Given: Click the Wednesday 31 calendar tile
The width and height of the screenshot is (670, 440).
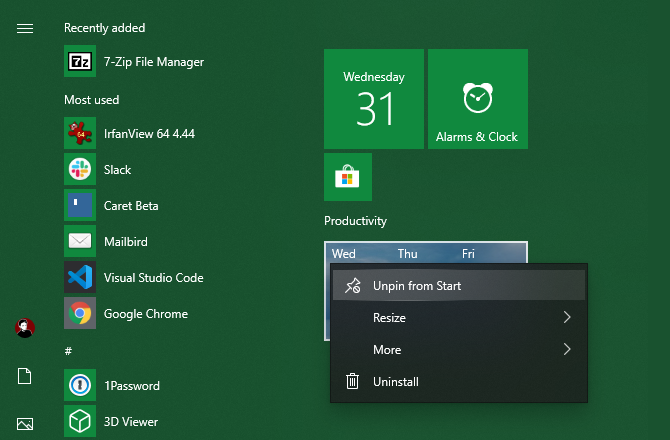Looking at the screenshot, I should coord(374,99).
